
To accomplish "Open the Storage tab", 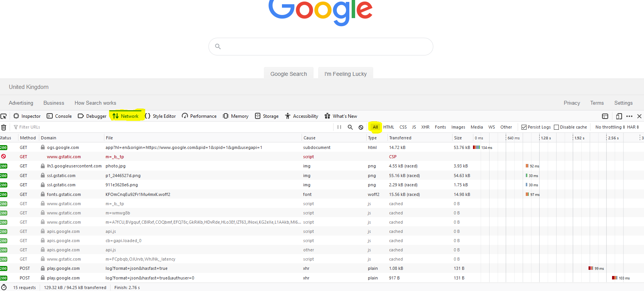I will [267, 116].
